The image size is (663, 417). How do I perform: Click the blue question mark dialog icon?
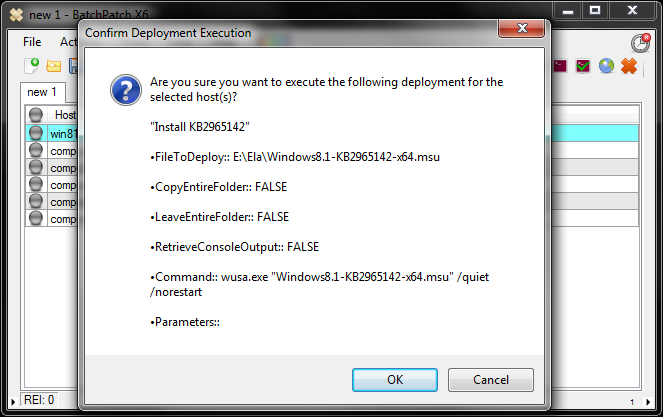point(126,90)
